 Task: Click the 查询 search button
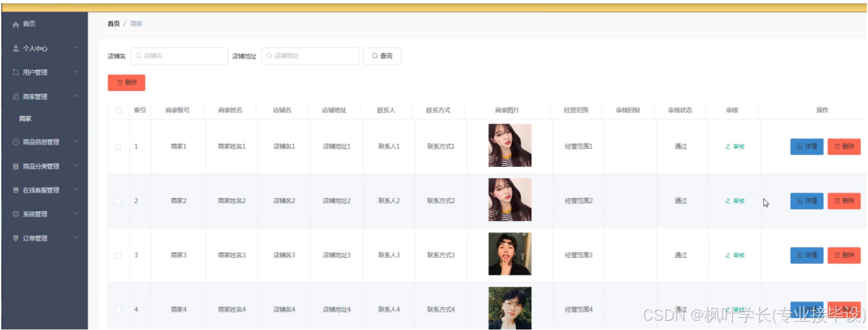(382, 56)
